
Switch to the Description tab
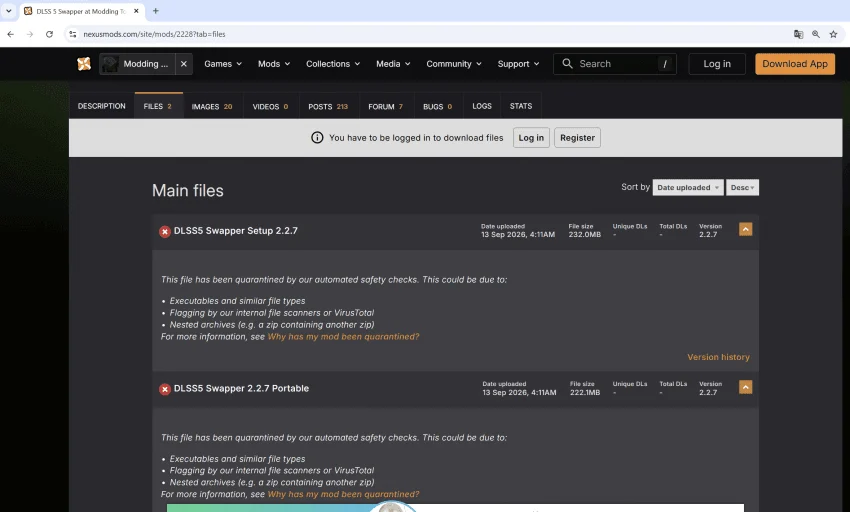[x=101, y=106]
